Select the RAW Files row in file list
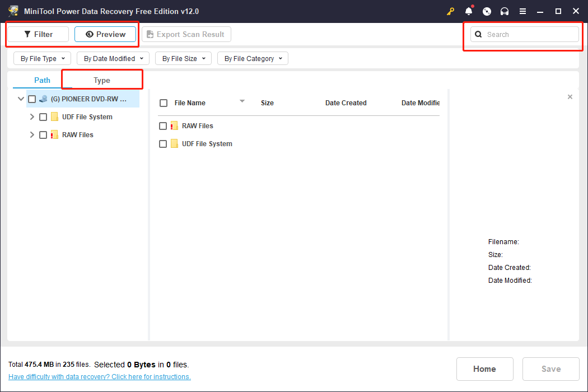Image resolution: width=588 pixels, height=392 pixels. point(299,126)
